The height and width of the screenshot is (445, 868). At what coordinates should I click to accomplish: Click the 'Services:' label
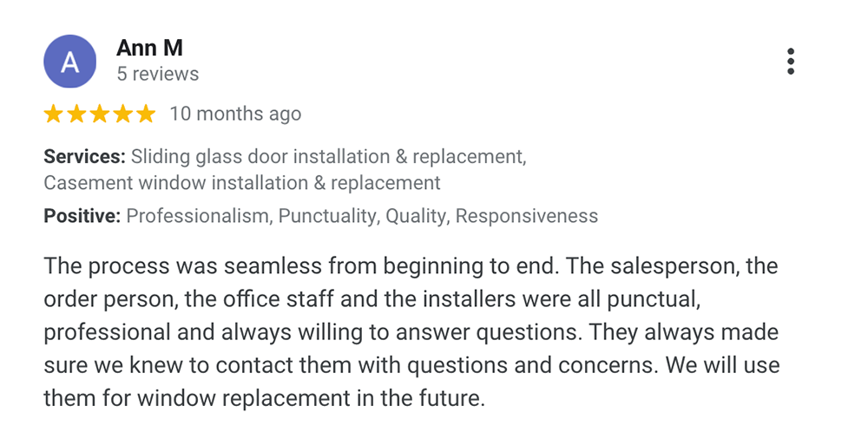(x=85, y=157)
